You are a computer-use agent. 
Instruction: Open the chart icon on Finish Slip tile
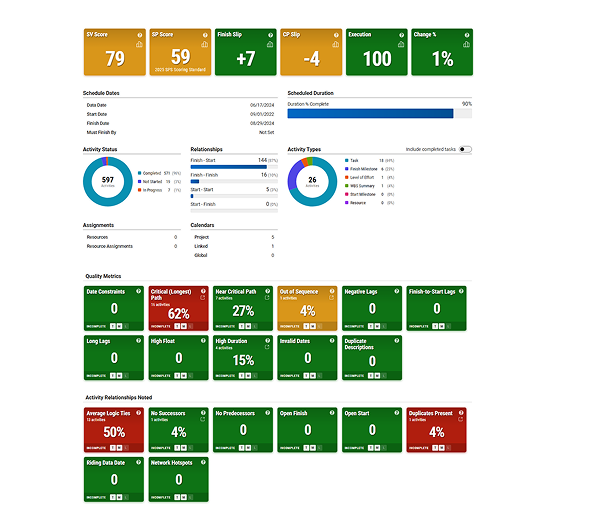click(x=270, y=45)
